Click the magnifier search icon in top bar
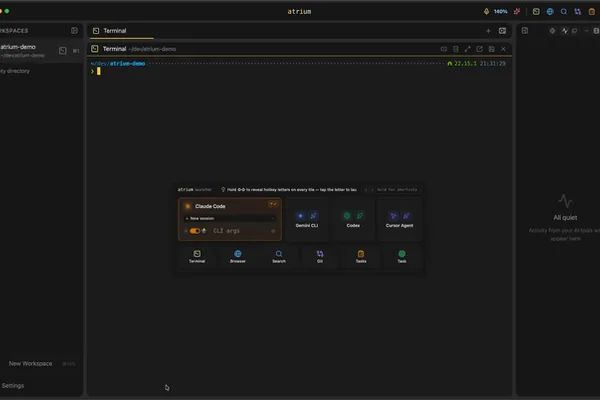600x400 pixels. (564, 11)
